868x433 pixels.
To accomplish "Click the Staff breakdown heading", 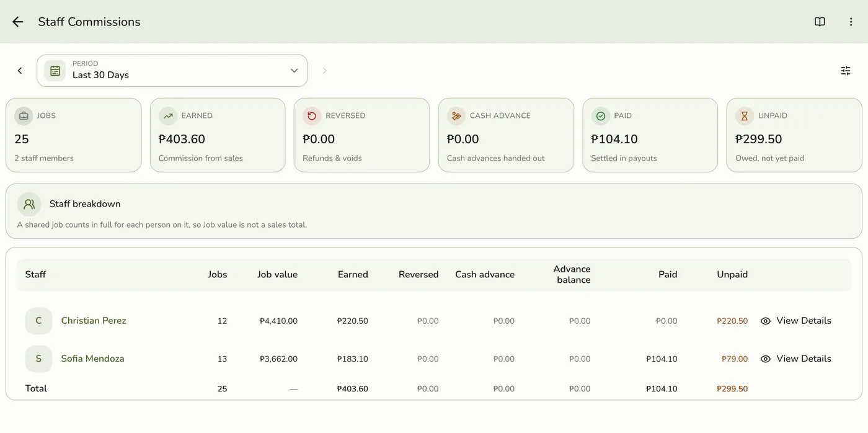I will tap(85, 204).
